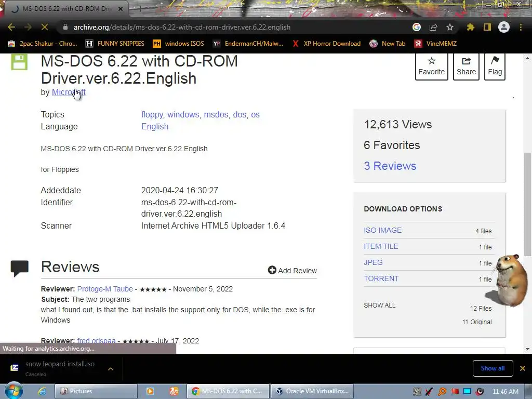Click the share page icon in address bar
The height and width of the screenshot is (399, 532).
pyautogui.click(x=433, y=27)
